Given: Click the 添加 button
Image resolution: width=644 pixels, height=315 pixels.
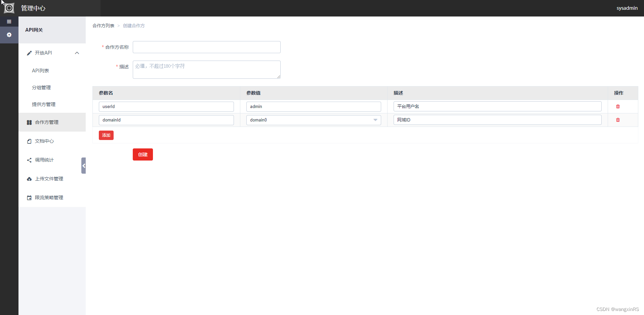Looking at the screenshot, I should [x=106, y=135].
